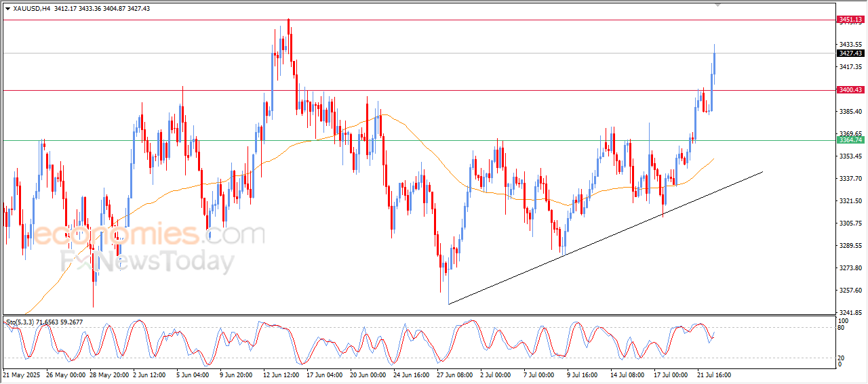
Task: Open the chart menu triangle beside XAUUSD,H4
Action: [x=7, y=8]
